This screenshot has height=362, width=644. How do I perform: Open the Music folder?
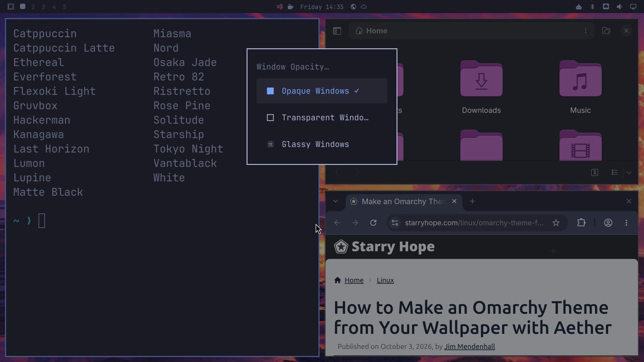(580, 87)
